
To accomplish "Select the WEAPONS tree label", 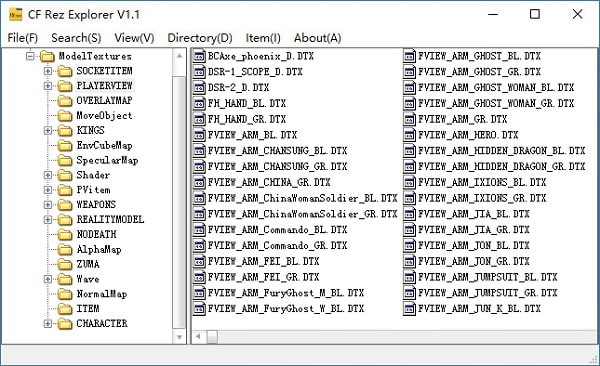I will pyautogui.click(x=96, y=205).
